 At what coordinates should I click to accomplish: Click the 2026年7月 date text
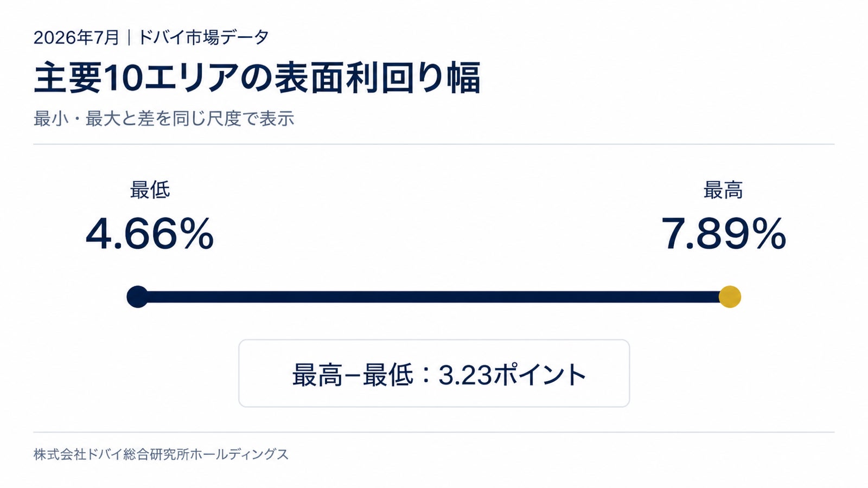(x=76, y=37)
